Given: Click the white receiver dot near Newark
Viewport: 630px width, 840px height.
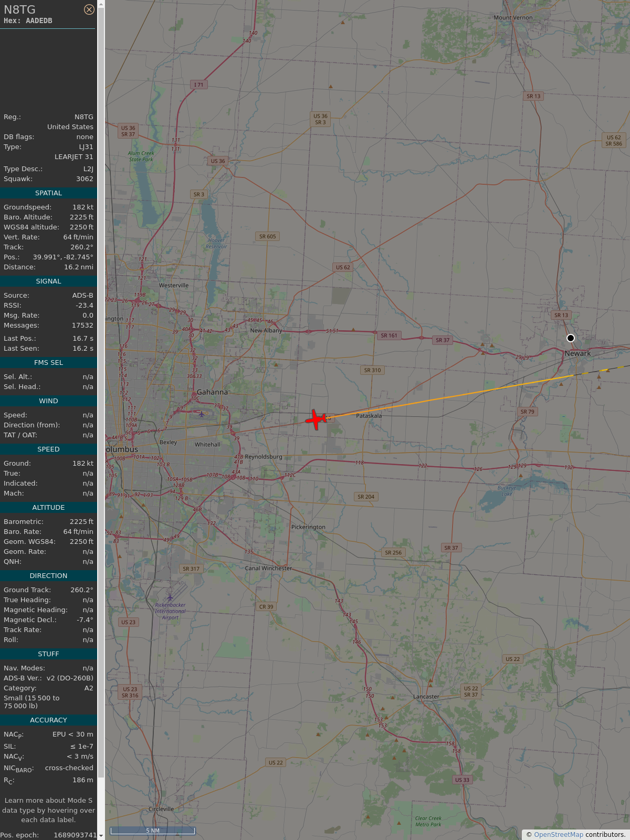Looking at the screenshot, I should pyautogui.click(x=571, y=338).
